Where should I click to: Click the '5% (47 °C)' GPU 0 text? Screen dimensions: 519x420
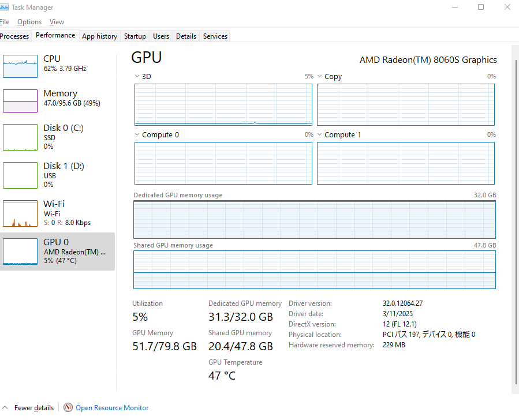(60, 261)
